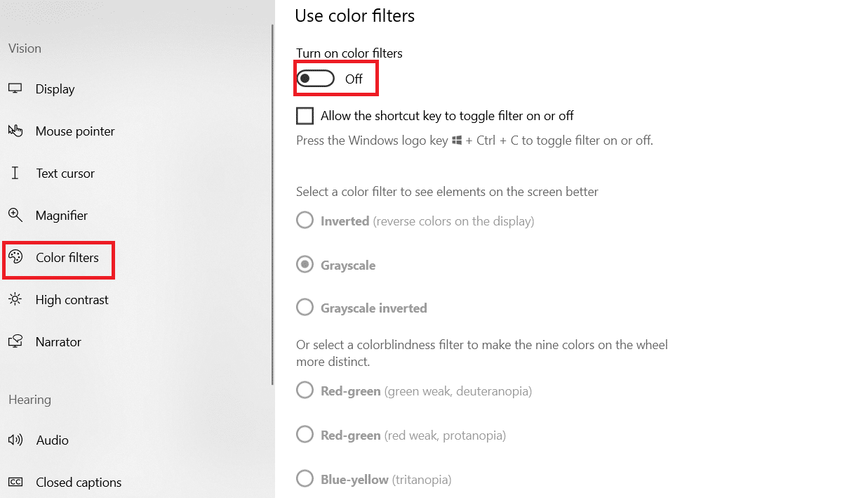
Task: Click the Closed captions CC icon
Action: point(15,483)
